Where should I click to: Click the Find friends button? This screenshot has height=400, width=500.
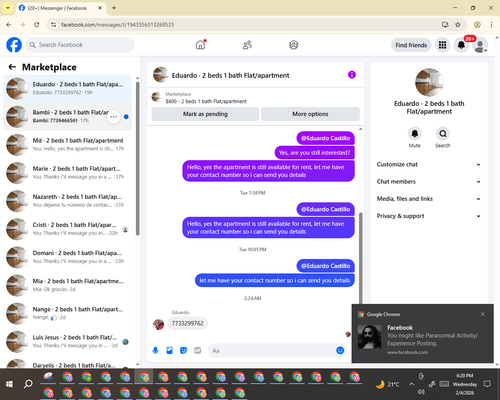[411, 45]
